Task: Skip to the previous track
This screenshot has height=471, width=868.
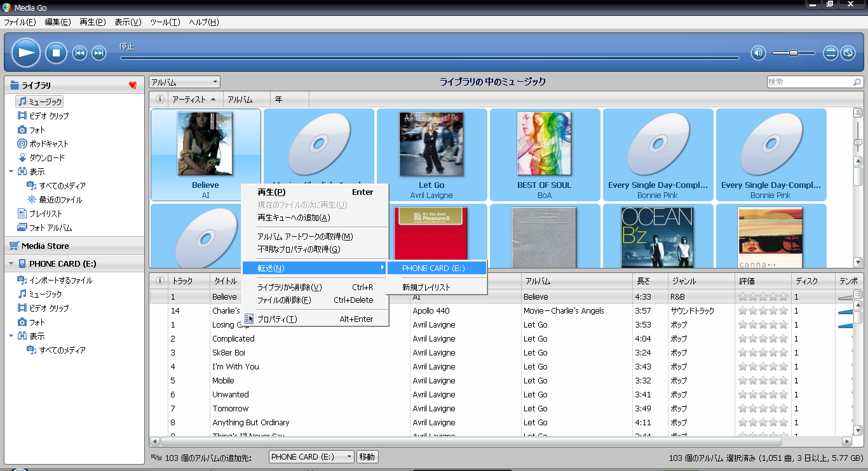Action: pos(79,53)
